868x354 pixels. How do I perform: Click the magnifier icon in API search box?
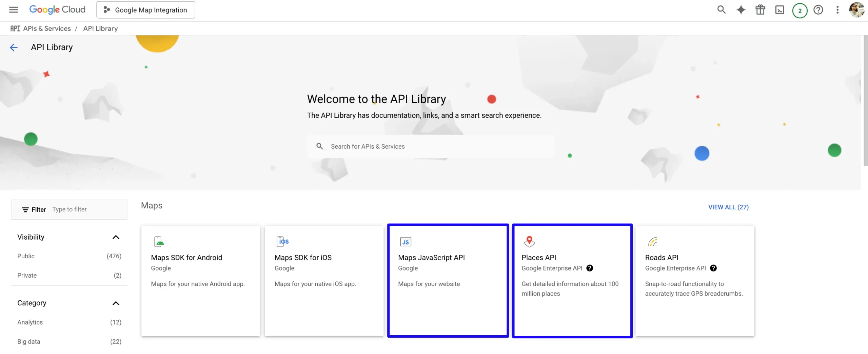pos(319,146)
